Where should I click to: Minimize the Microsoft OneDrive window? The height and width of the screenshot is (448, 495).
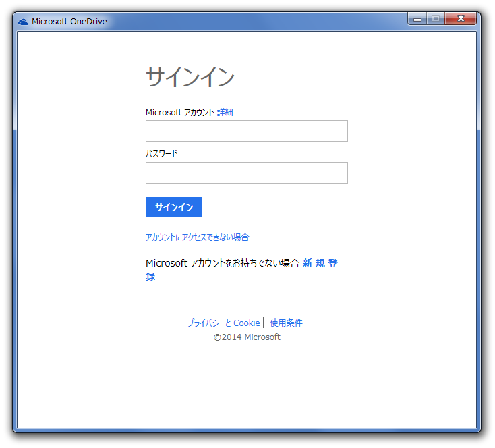coord(417,19)
